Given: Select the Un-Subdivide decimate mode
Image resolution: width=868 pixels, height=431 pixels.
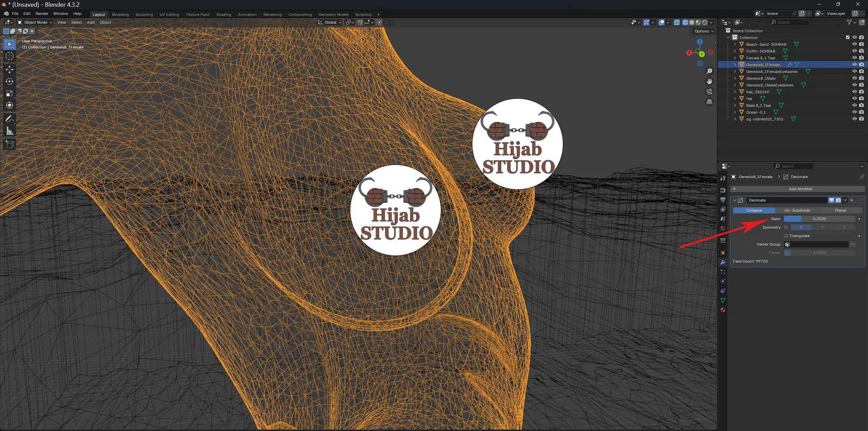Looking at the screenshot, I should (797, 210).
